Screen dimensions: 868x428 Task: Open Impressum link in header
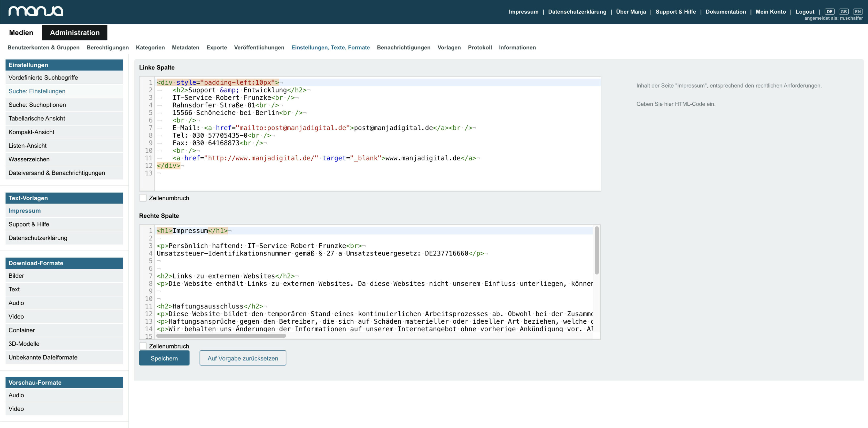point(524,11)
